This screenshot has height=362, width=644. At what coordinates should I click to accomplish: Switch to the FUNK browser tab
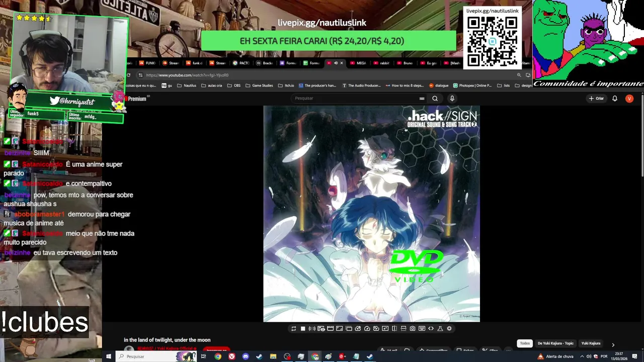pos(148,63)
